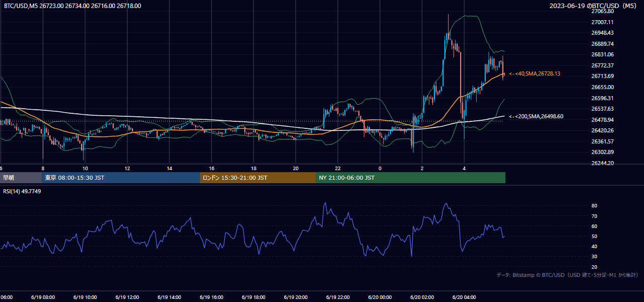Screen dimensions: 644x302
Task: Select the 200 SMA label reading 26498.60
Action: [536, 116]
